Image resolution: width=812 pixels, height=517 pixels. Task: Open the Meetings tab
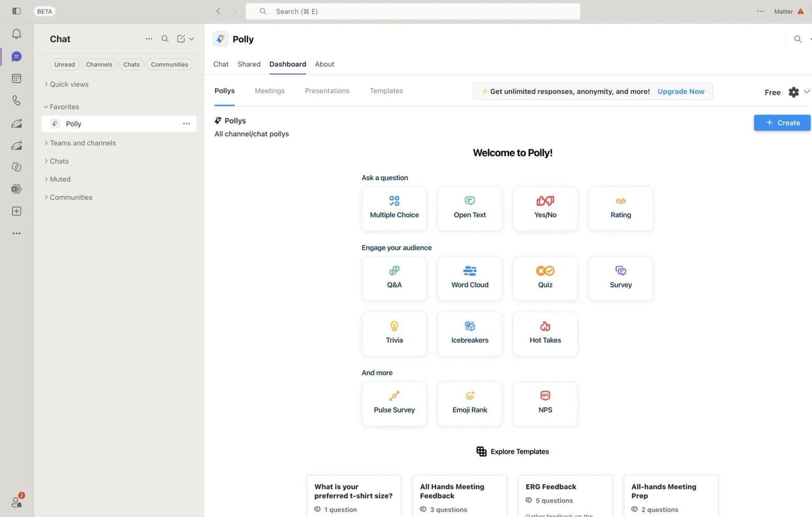tap(269, 91)
